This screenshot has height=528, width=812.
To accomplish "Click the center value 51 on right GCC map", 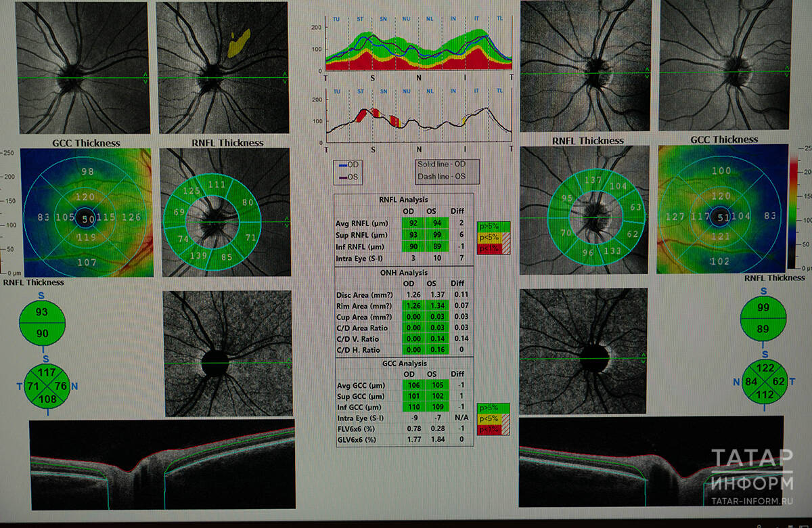I will click(722, 217).
